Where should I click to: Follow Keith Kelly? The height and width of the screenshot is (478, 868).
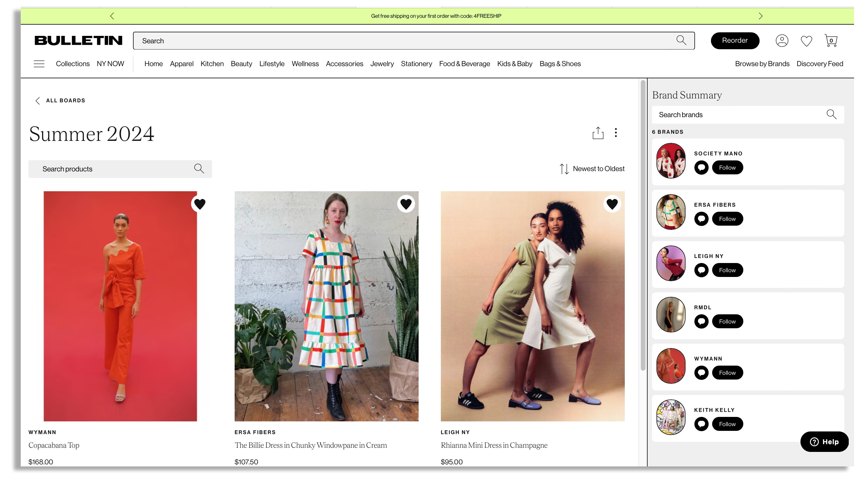tap(727, 424)
